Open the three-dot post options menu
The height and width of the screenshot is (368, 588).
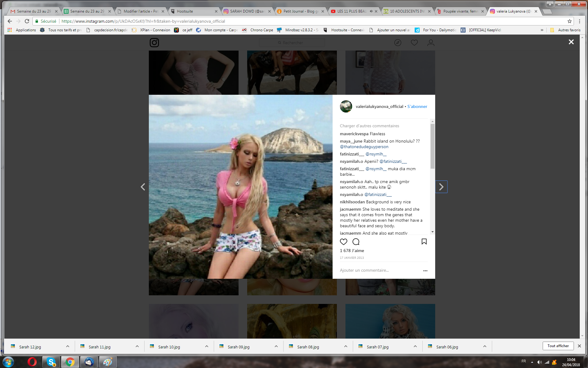pos(425,270)
